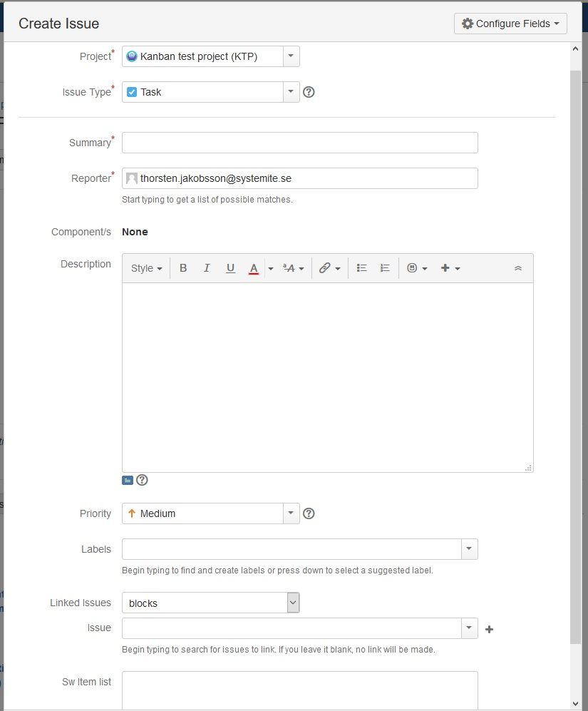
Task: Open the Labels suggestion dropdown arrow
Action: (469, 549)
